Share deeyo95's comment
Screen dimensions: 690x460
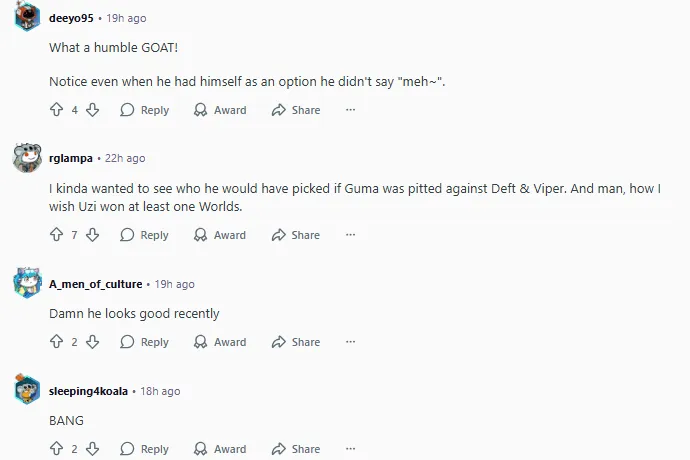click(x=295, y=110)
